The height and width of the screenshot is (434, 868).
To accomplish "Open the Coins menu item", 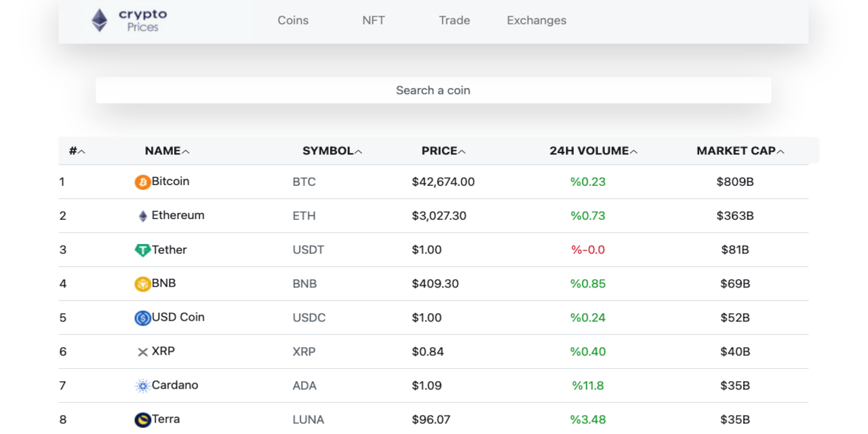I will (x=293, y=20).
